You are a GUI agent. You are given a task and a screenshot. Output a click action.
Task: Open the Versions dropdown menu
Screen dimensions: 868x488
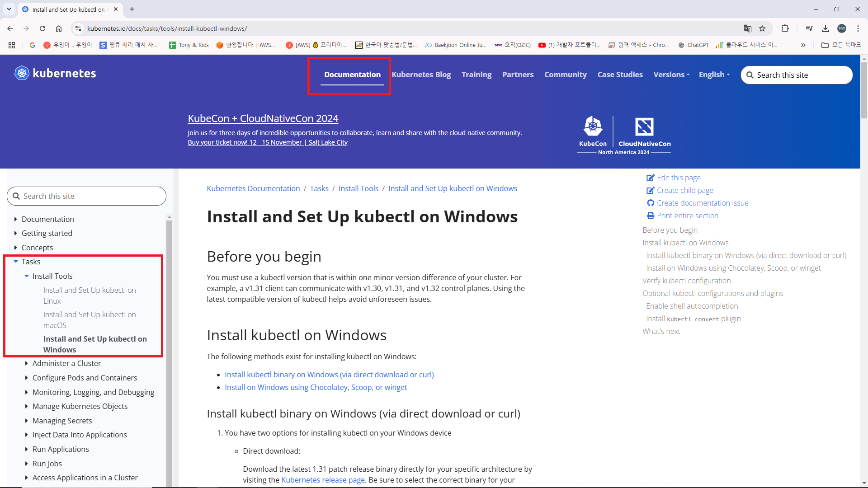coord(671,75)
